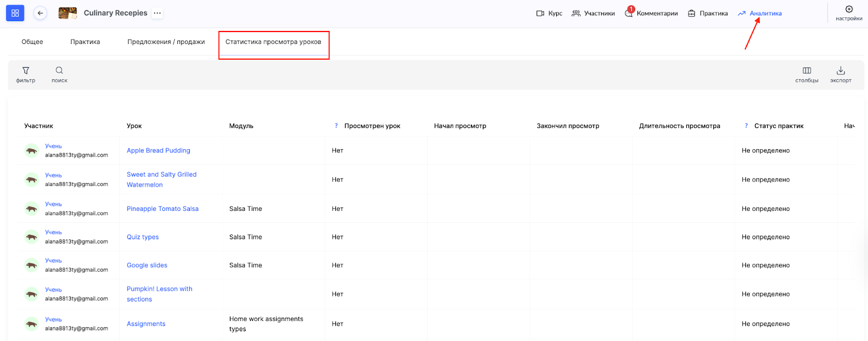
Task: Click the help icon beside Просмотрен урок
Action: (336, 126)
